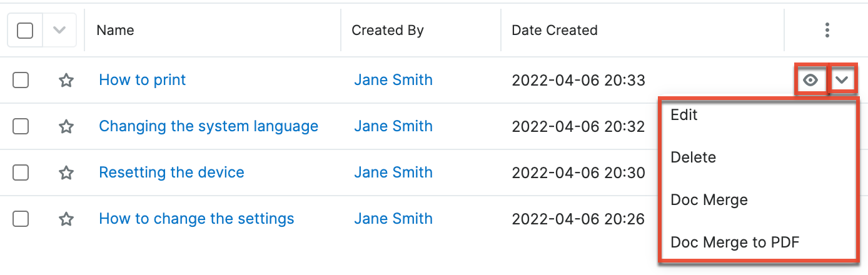Expand the mass actions dropdown arrow

tap(59, 30)
